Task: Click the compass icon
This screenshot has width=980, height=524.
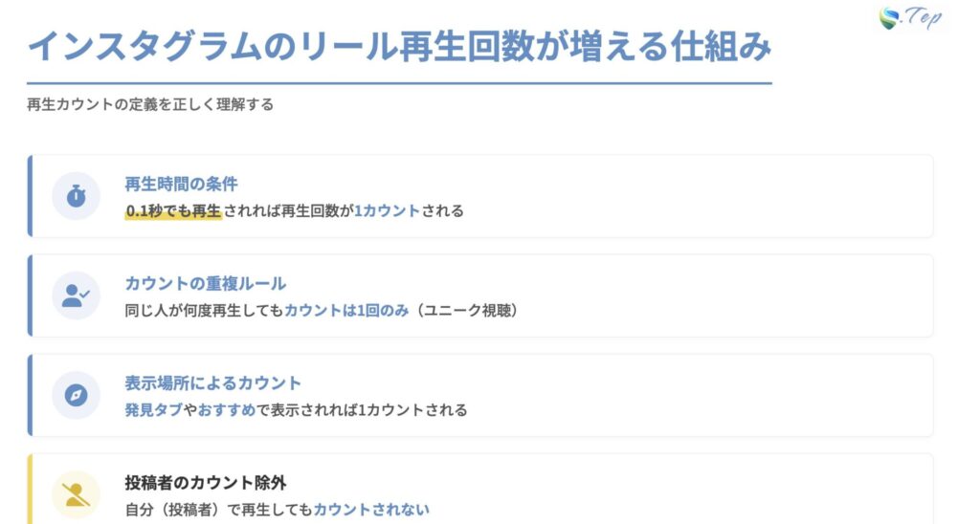Action: [x=76, y=395]
